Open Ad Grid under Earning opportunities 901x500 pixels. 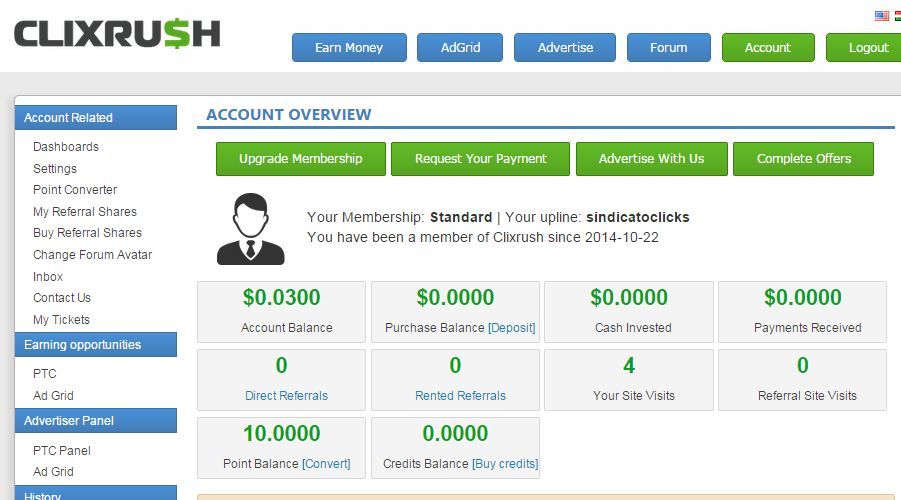point(53,395)
